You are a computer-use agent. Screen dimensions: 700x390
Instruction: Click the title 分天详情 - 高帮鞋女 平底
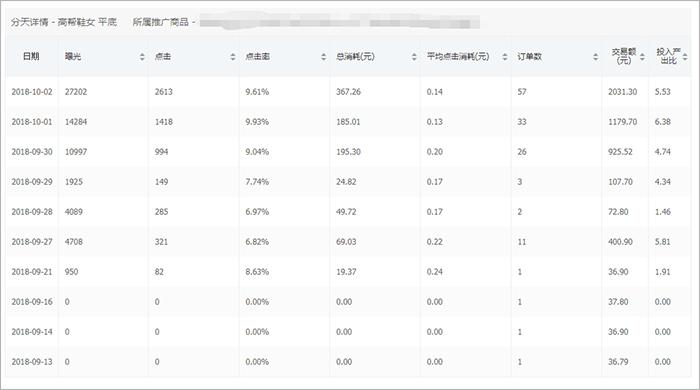point(64,22)
